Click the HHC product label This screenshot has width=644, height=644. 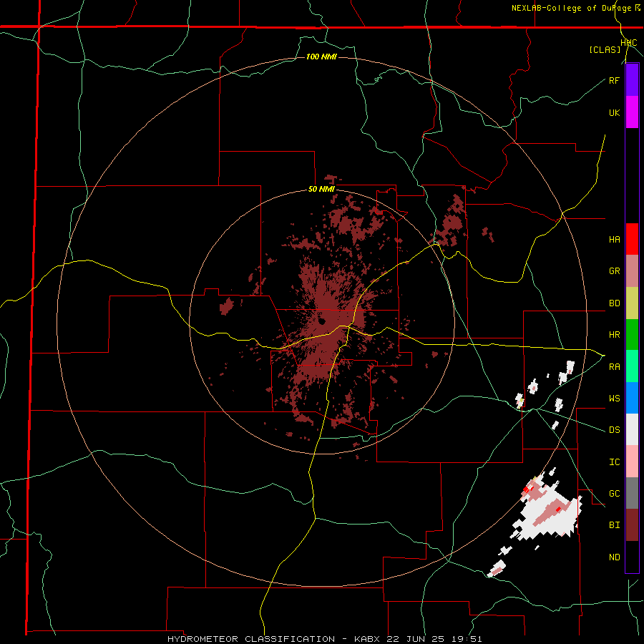click(628, 42)
